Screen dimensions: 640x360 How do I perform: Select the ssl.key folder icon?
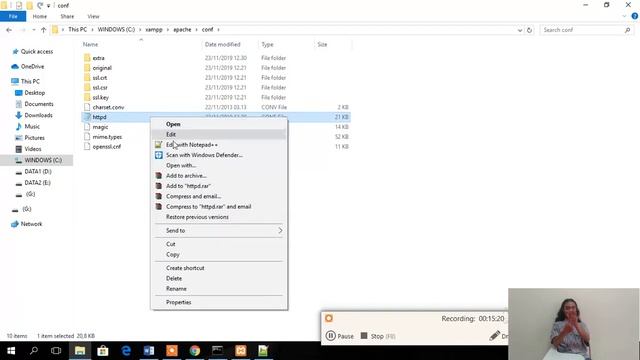[x=87, y=97]
